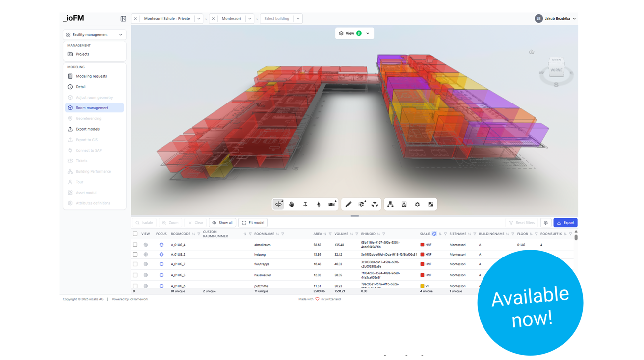Expand the Select building dropdown
The width and height of the screenshot is (644, 360).
pos(280,18)
